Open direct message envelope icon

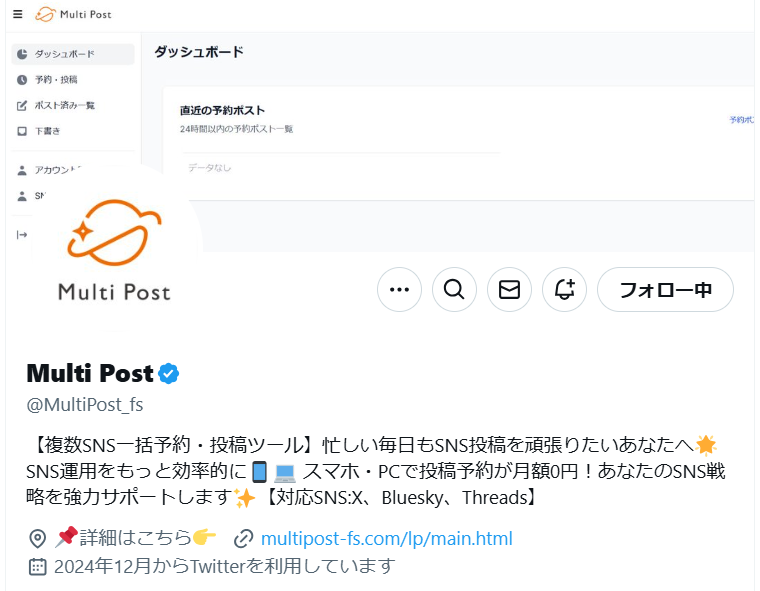(x=509, y=289)
